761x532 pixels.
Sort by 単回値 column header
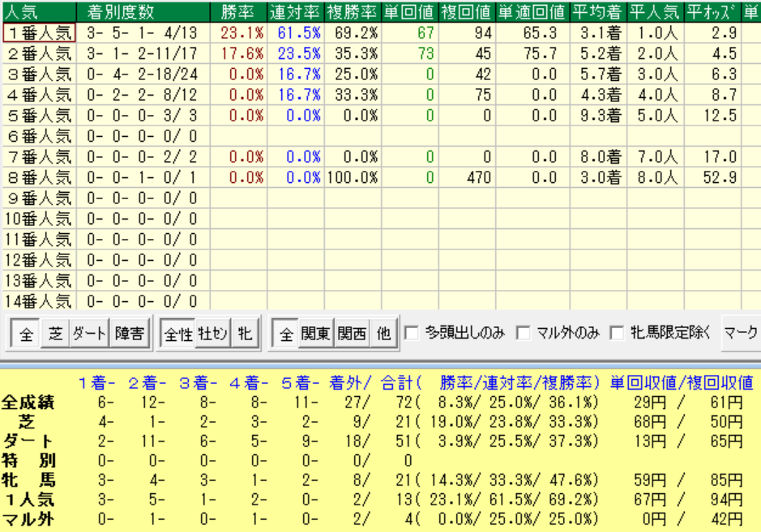tap(410, 12)
